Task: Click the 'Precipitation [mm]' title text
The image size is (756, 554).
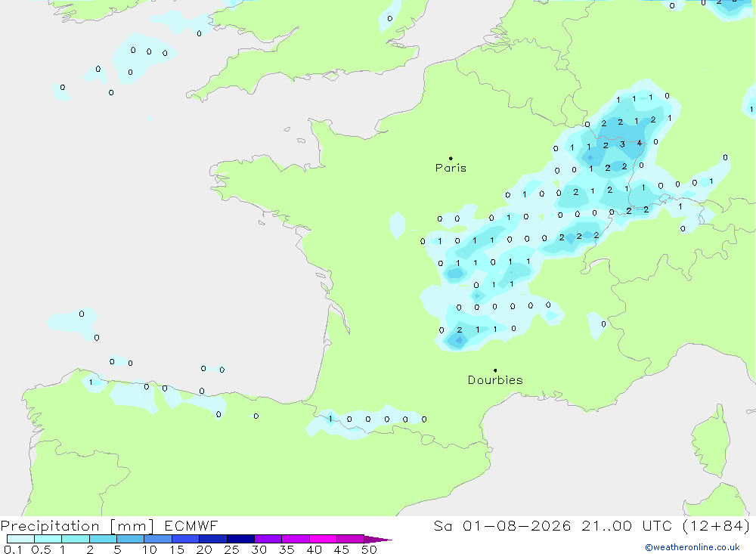Action: [77, 526]
